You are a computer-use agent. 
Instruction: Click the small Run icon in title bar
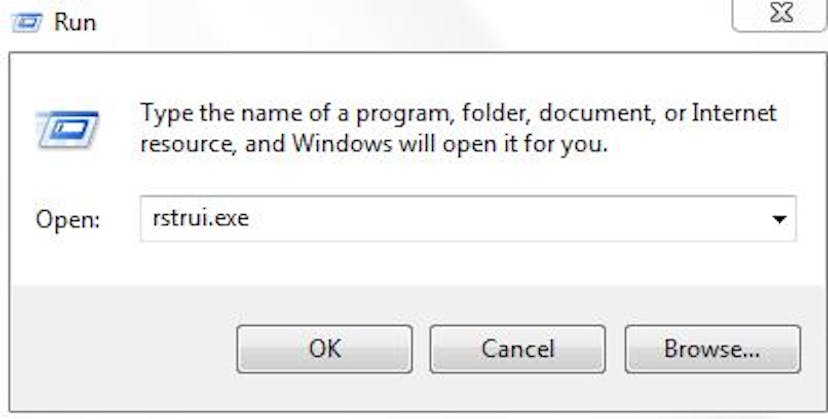[27, 23]
